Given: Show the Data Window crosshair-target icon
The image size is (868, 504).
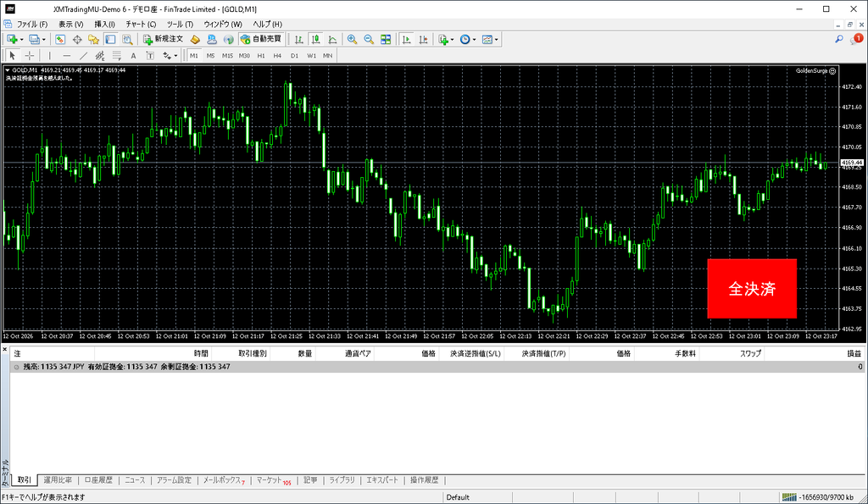Looking at the screenshot, I should pos(77,39).
